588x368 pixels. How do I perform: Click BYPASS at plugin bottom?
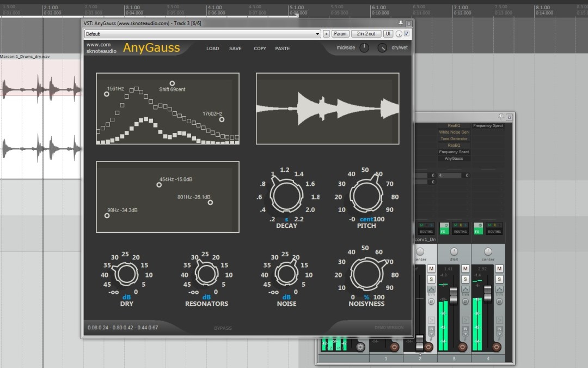[x=223, y=328]
